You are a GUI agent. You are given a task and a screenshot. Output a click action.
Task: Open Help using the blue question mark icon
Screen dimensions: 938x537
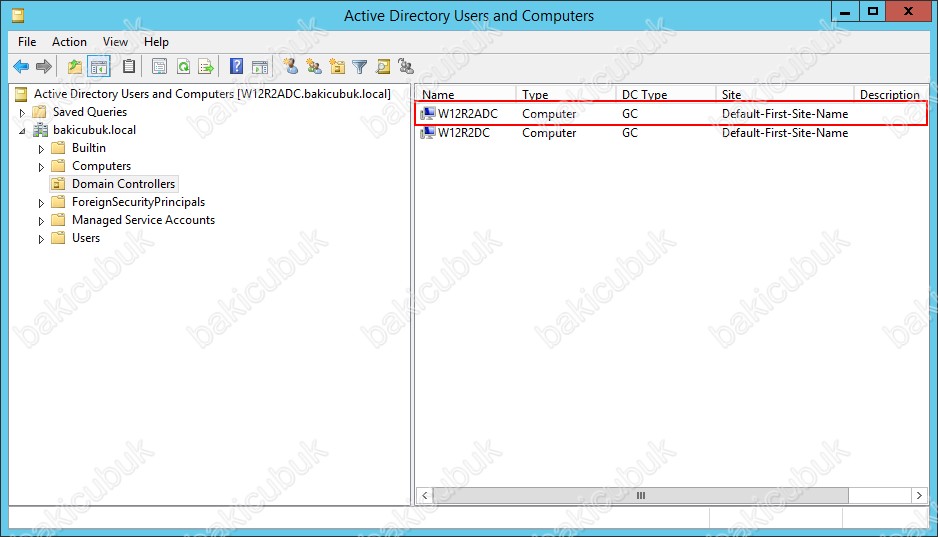tap(237, 67)
